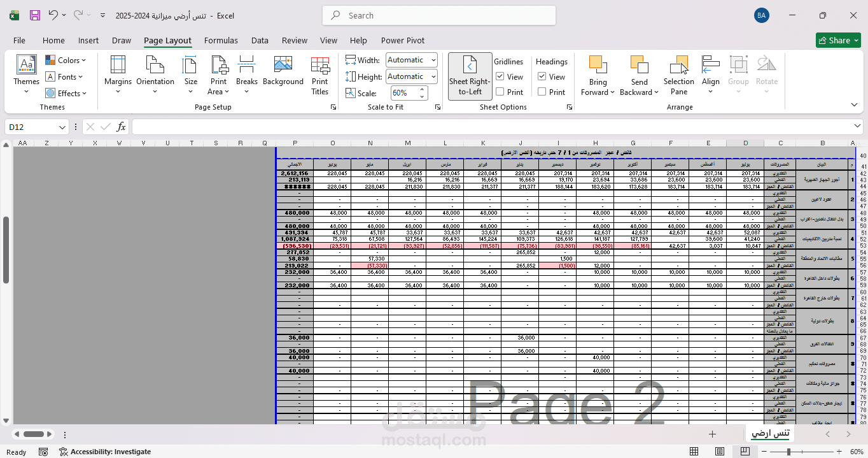Open the Align objects menu
868x458 pixels.
click(711, 75)
